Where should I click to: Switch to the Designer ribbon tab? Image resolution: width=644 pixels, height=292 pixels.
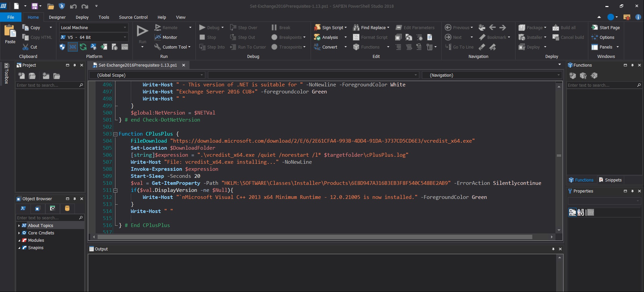click(x=57, y=17)
